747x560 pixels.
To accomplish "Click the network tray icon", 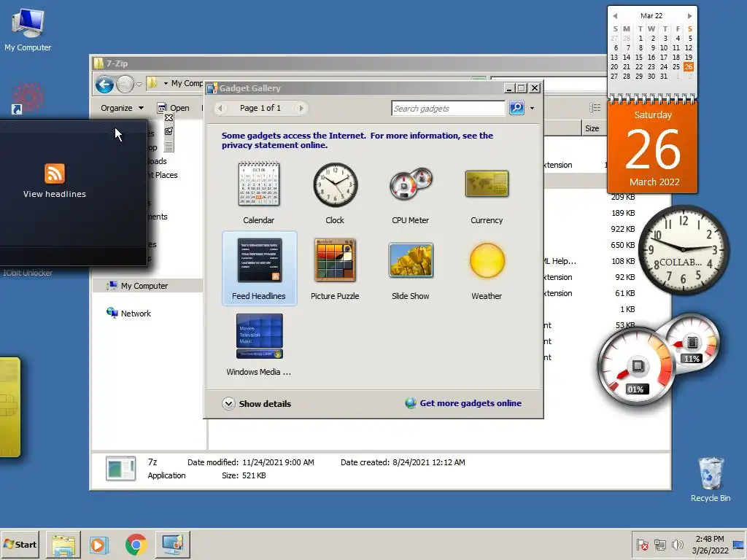I will pyautogui.click(x=659, y=545).
